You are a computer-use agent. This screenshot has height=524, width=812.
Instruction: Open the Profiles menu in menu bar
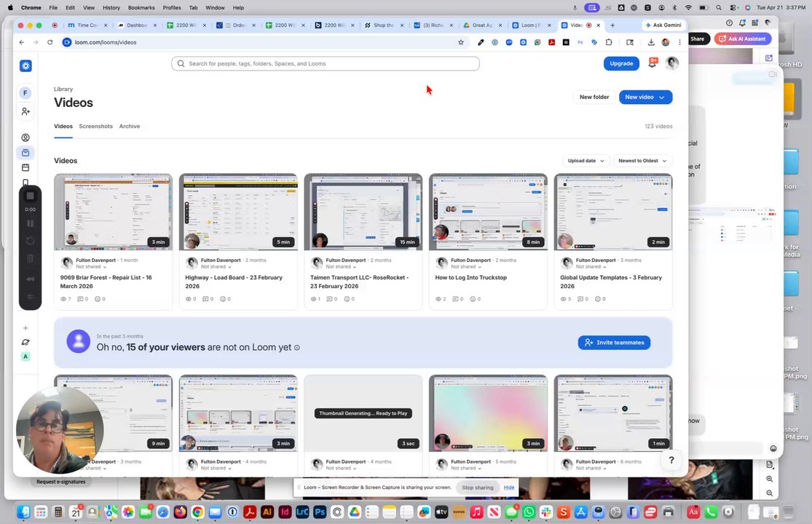[171, 8]
